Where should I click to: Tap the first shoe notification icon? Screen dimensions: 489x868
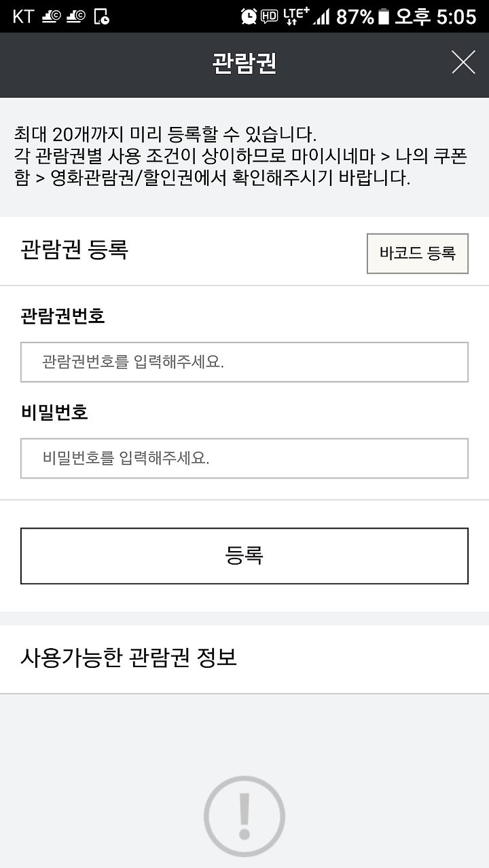pos(52,16)
